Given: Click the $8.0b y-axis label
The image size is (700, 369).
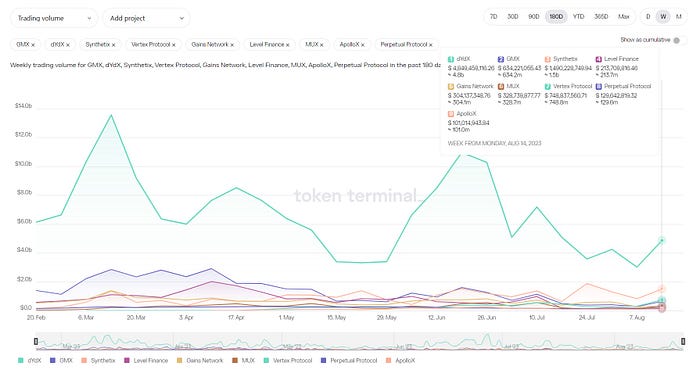Looking at the screenshot, I should click(x=25, y=193).
